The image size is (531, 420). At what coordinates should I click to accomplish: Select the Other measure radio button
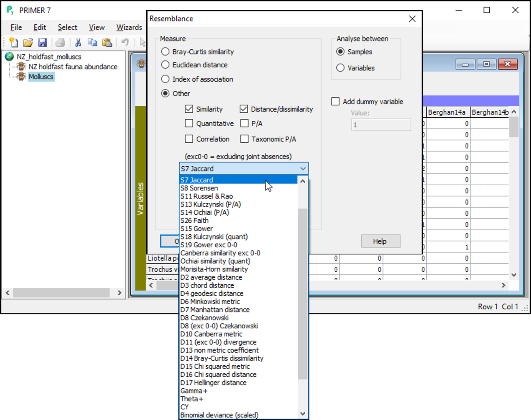point(165,93)
